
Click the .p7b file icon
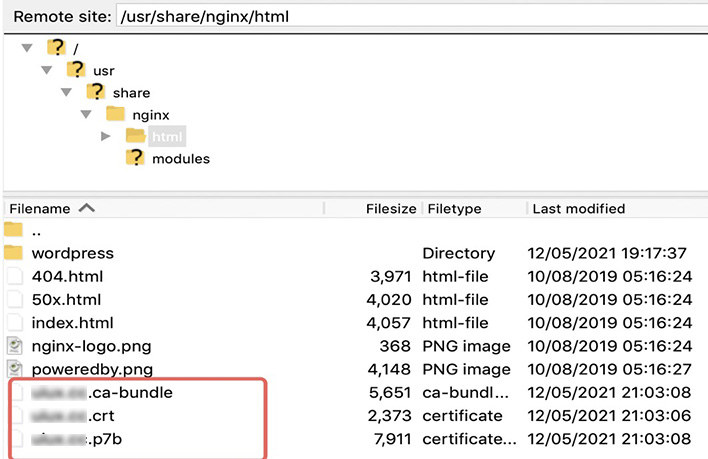click(x=17, y=439)
